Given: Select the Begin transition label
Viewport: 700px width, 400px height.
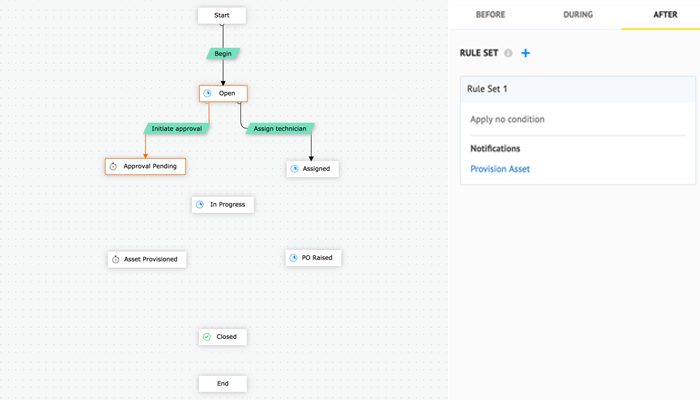Looking at the screenshot, I should pos(222,53).
